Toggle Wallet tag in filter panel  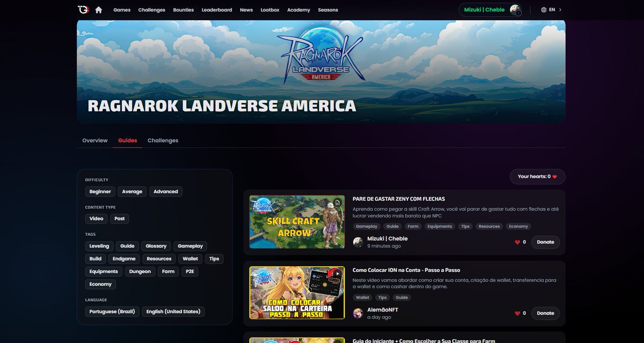[x=191, y=258]
